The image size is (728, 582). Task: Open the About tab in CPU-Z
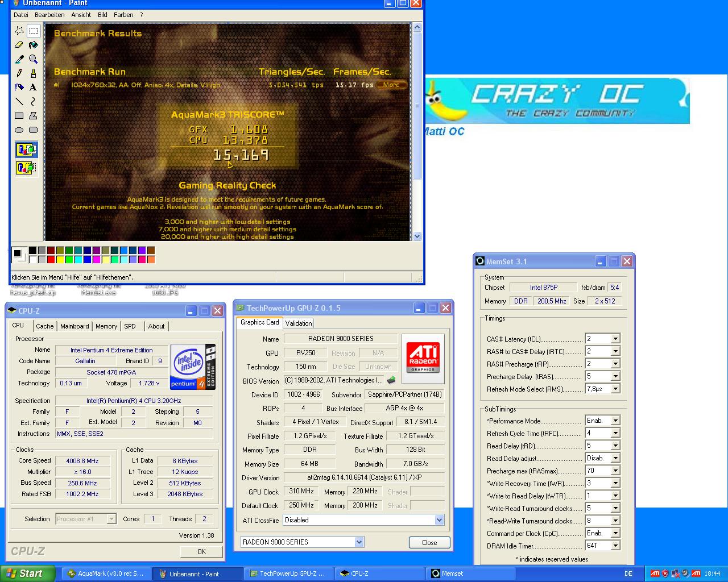tap(156, 326)
